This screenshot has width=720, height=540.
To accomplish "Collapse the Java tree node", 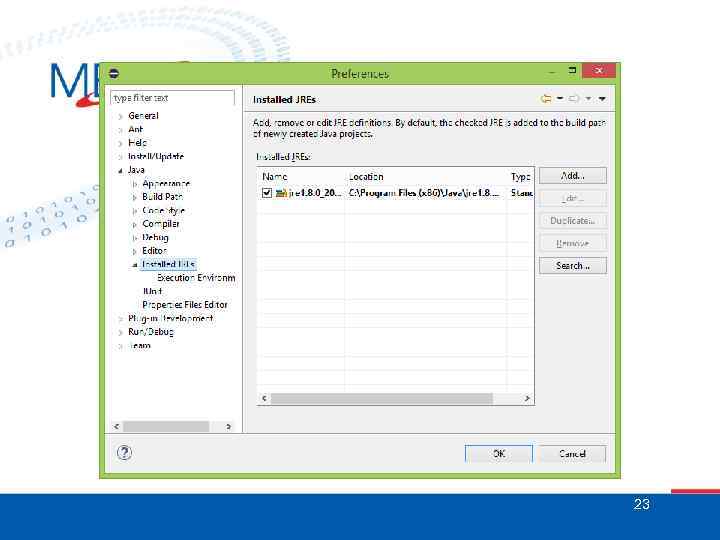I will [x=120, y=170].
